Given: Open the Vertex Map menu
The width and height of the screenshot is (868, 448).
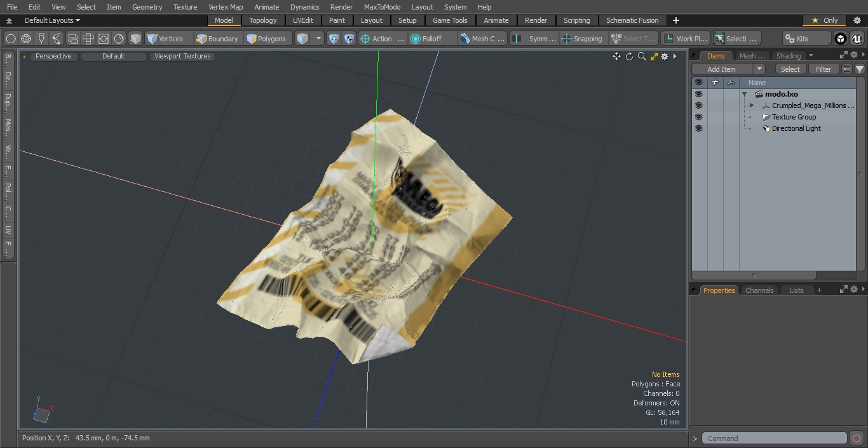Looking at the screenshot, I should [x=226, y=7].
